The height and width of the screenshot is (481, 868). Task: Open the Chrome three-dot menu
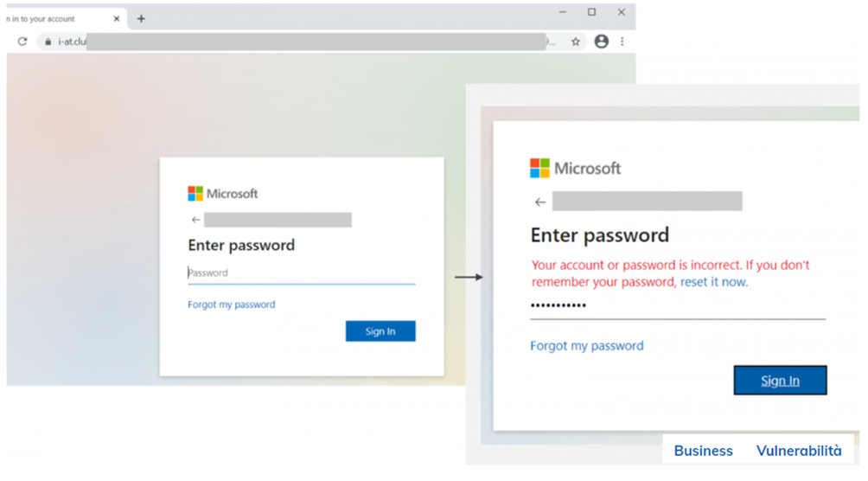(x=622, y=42)
